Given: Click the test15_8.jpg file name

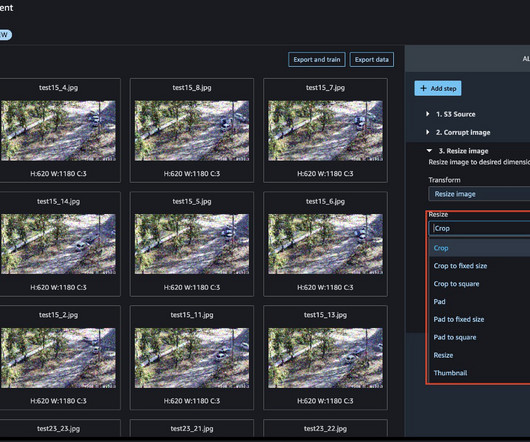Looking at the screenshot, I should click(192, 88).
